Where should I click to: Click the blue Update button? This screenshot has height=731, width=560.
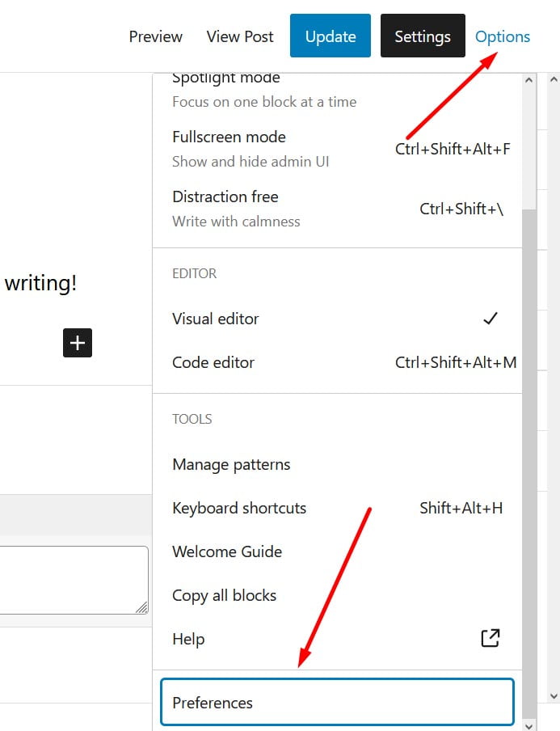point(331,36)
